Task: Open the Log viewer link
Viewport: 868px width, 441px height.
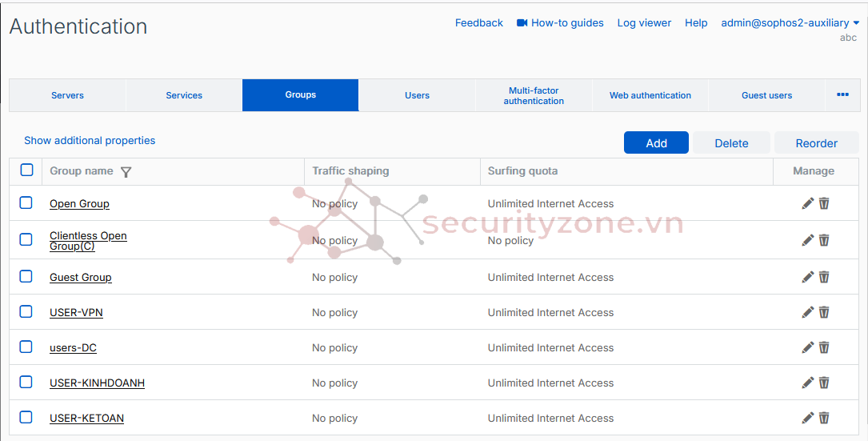Action: coord(644,23)
